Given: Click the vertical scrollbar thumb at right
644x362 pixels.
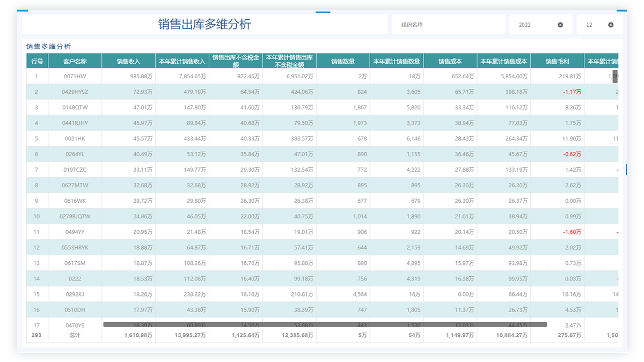Looking at the screenshot, I should click(615, 76).
